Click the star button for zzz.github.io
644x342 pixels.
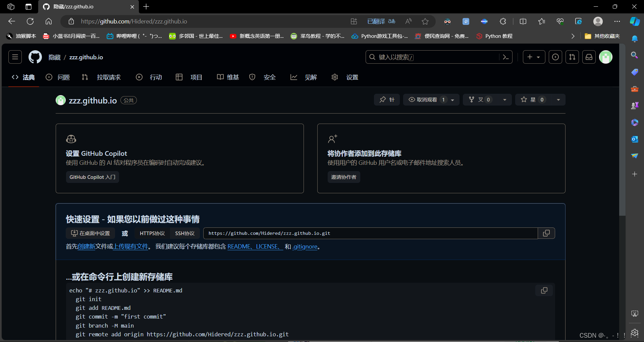533,99
